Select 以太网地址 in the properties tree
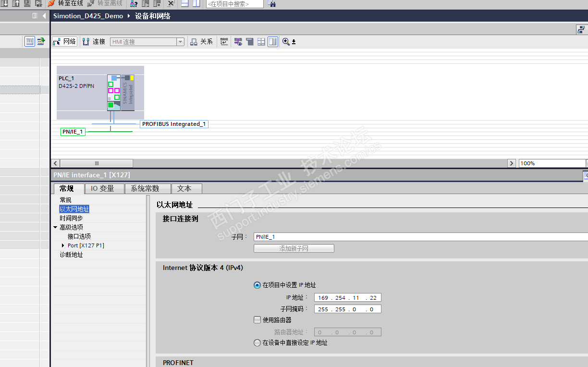Viewport: 588px width, 367px height. pyautogui.click(x=74, y=209)
